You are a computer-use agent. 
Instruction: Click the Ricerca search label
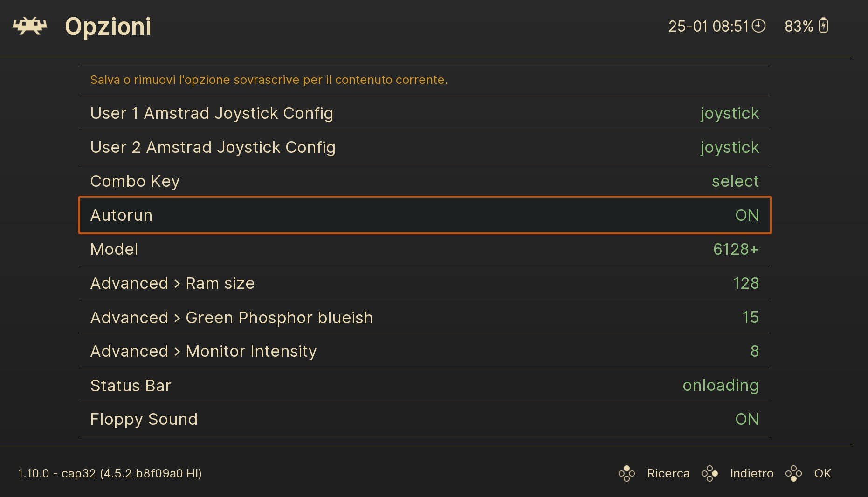(668, 473)
